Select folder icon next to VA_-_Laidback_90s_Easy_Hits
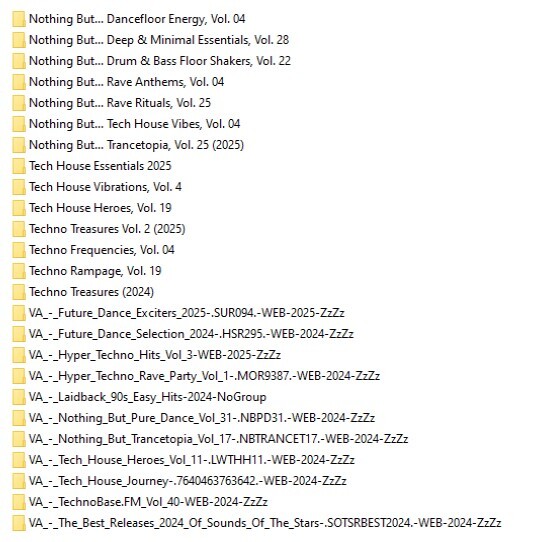The image size is (538, 542). (x=19, y=397)
